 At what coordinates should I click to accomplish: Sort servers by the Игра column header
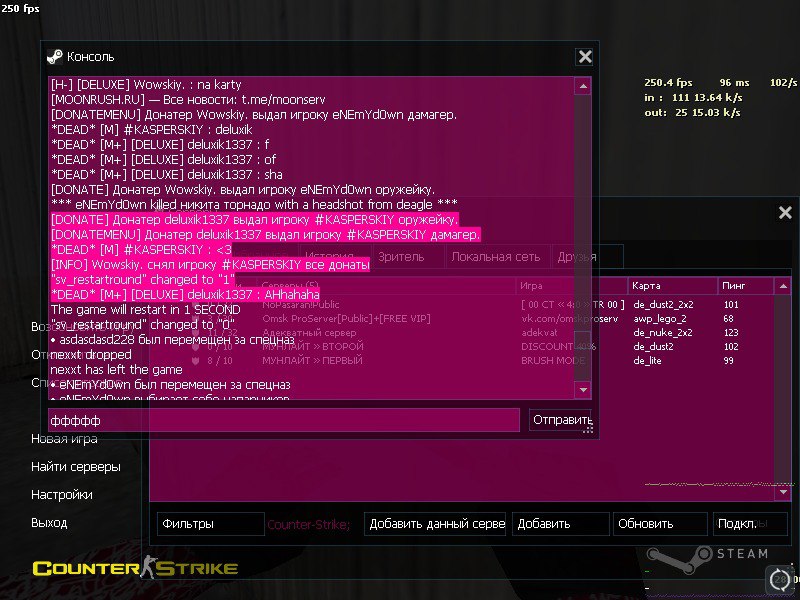pos(571,286)
